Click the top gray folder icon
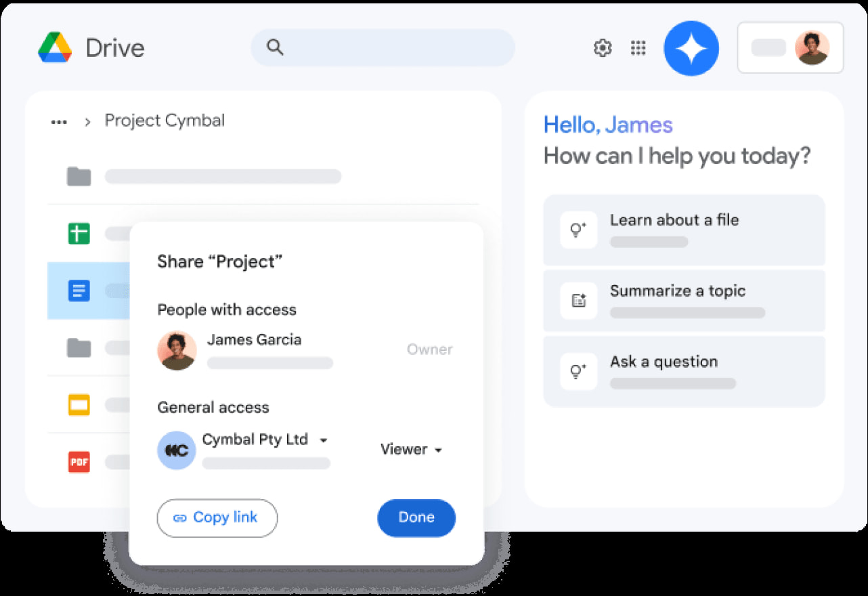868x596 pixels. (79, 177)
